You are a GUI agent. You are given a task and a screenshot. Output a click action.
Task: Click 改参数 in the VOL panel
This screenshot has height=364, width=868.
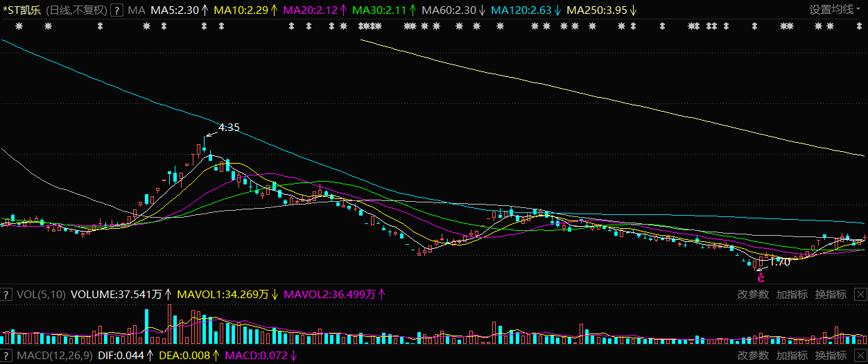pos(753,295)
